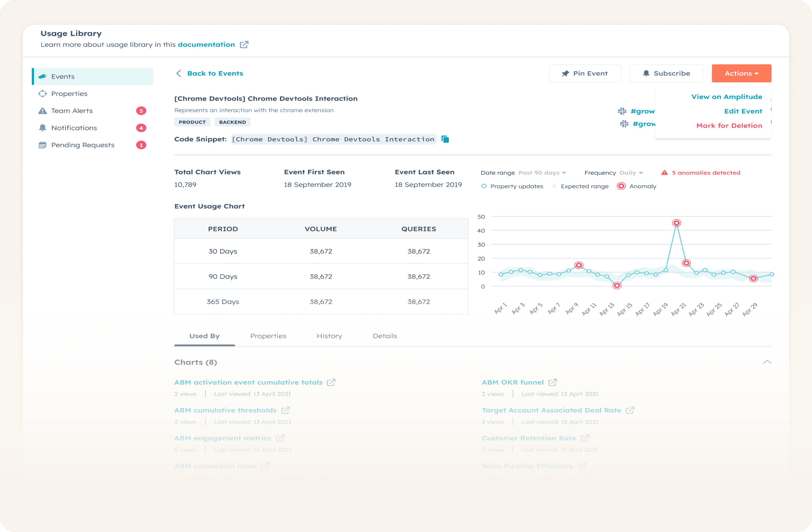Click the first Slack #grow channel icon

[622, 111]
